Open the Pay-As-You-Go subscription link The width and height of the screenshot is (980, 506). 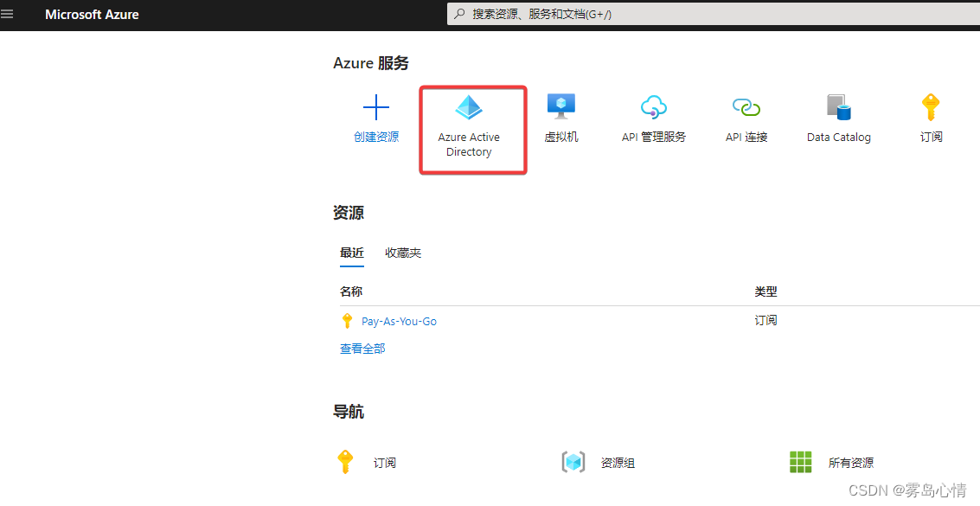400,321
